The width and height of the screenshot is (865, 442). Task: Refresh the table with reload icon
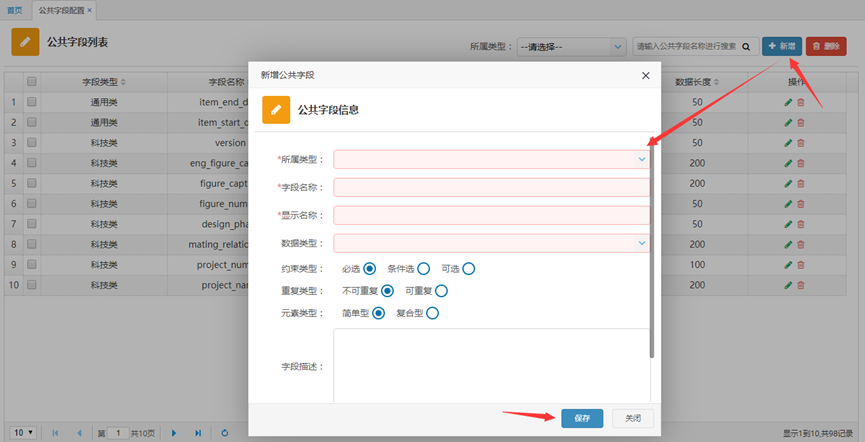point(225,433)
